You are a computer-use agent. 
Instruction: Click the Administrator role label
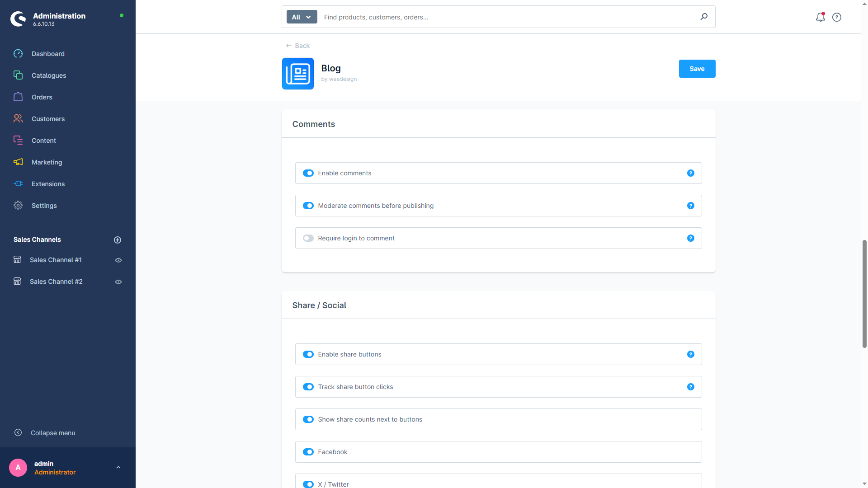pos(55,472)
